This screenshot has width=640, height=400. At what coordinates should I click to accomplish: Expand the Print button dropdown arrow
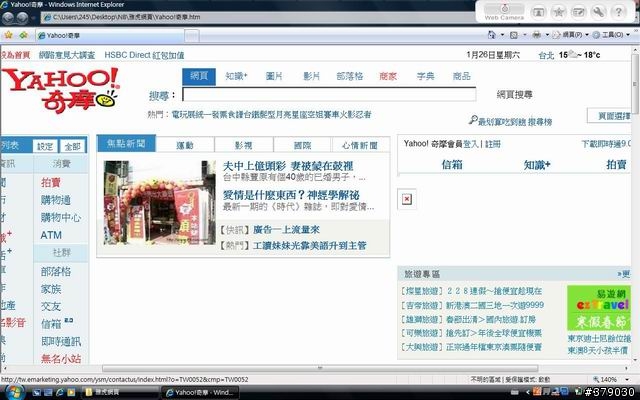coord(547,35)
